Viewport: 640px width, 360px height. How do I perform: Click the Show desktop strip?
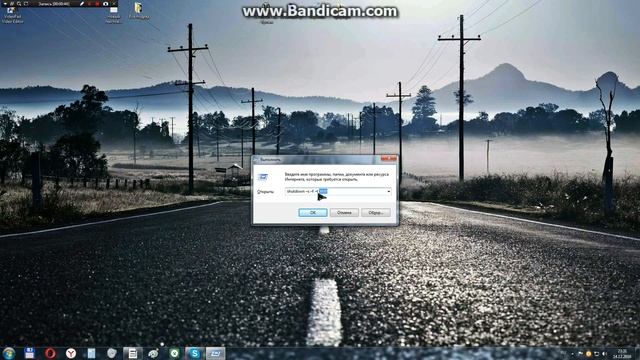pyautogui.click(x=637, y=353)
